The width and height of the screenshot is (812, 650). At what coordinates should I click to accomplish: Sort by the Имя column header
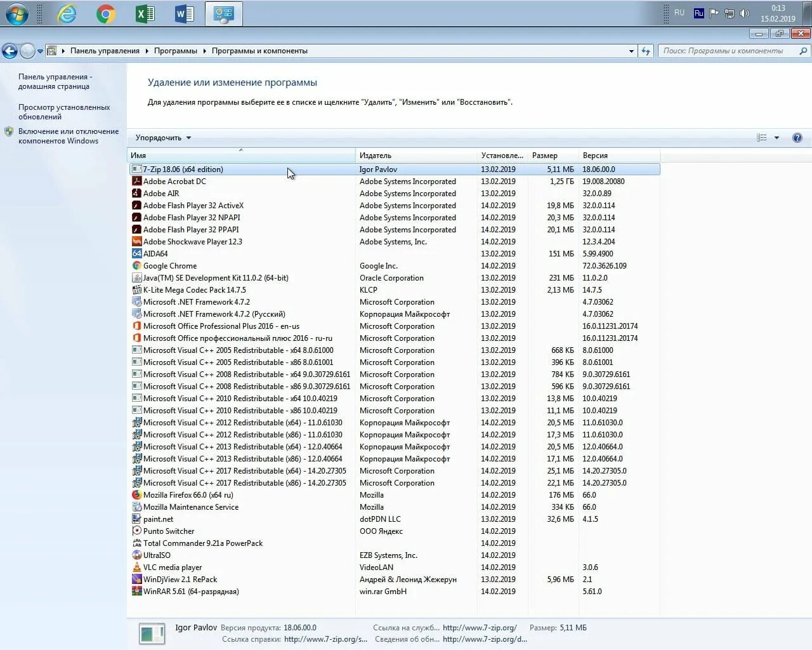click(241, 156)
